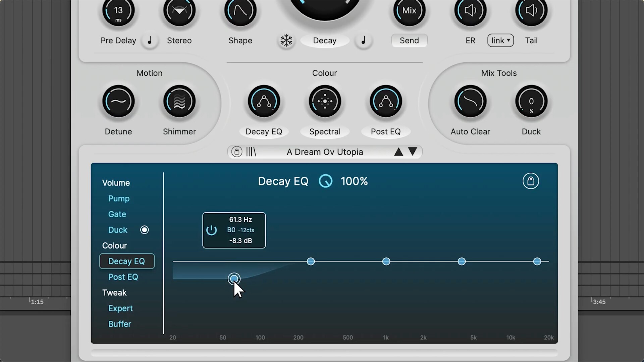Toggle the Send button

coord(409,41)
